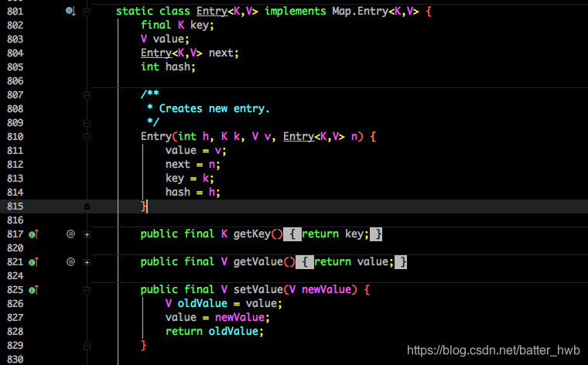Click the comment '* Creates new entry.'
The width and height of the screenshot is (588, 365).
[x=208, y=109]
